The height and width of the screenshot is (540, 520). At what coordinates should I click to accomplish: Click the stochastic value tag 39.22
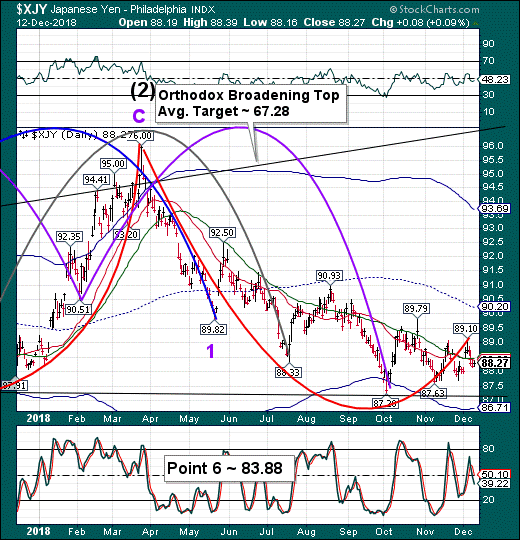click(495, 483)
